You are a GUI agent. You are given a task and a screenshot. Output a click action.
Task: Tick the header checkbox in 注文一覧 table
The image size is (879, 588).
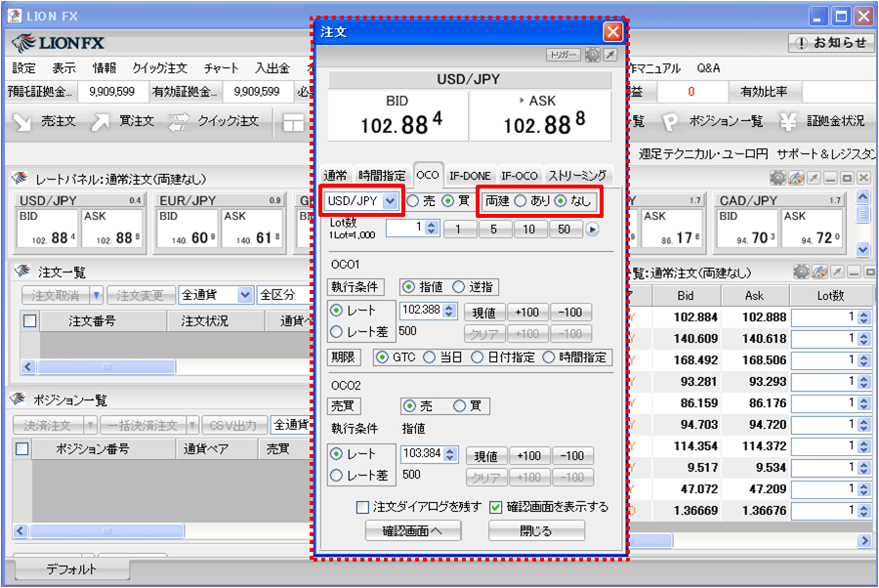click(29, 320)
